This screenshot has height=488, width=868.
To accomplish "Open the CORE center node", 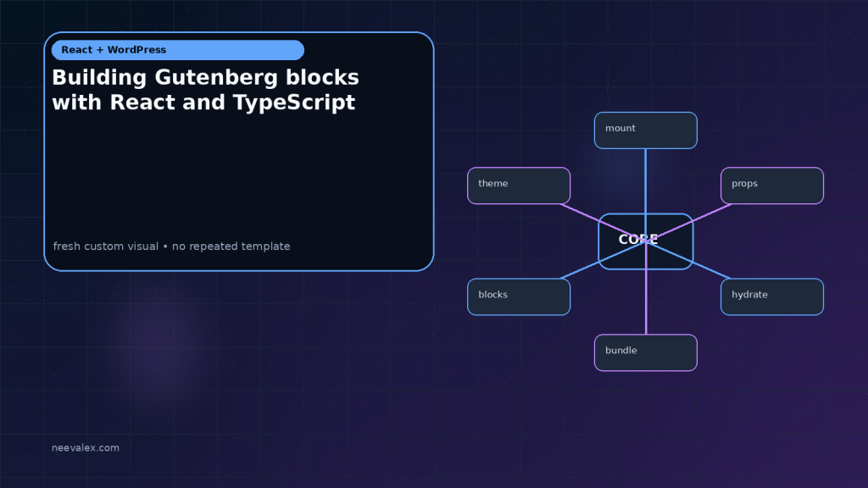I will (645, 241).
